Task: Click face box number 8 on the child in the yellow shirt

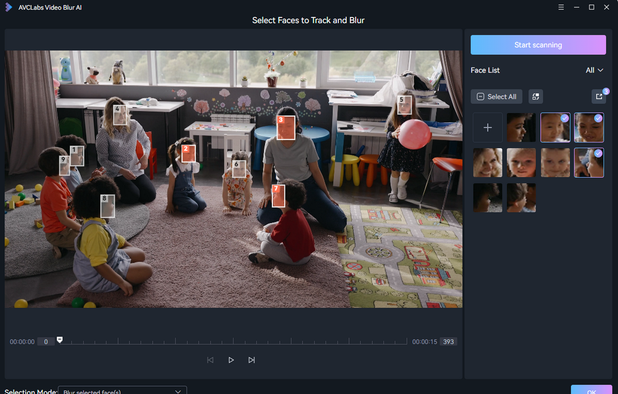Action: 108,206
